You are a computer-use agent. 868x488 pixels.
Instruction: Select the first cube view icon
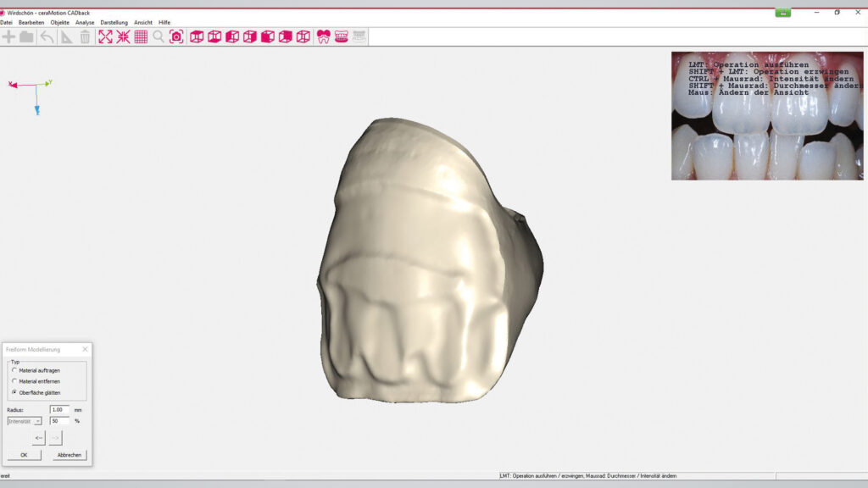197,36
